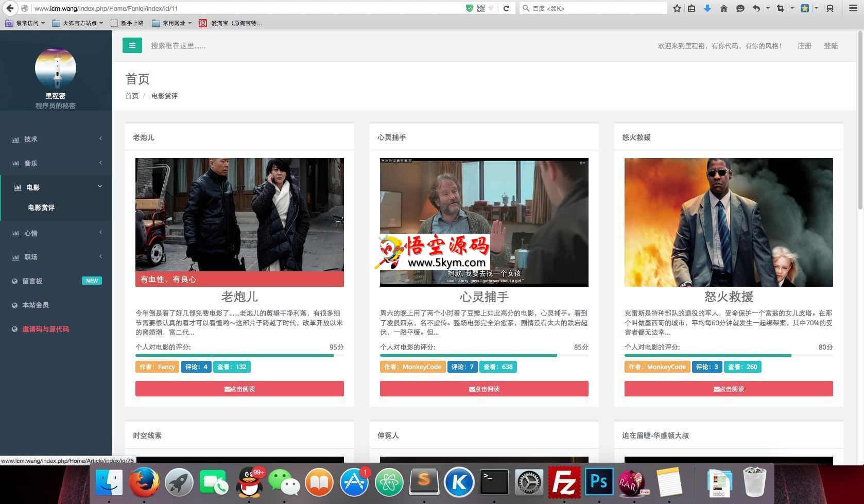Reload the page with refresh icon
Viewport: 864px width, 504px height.
point(507,8)
